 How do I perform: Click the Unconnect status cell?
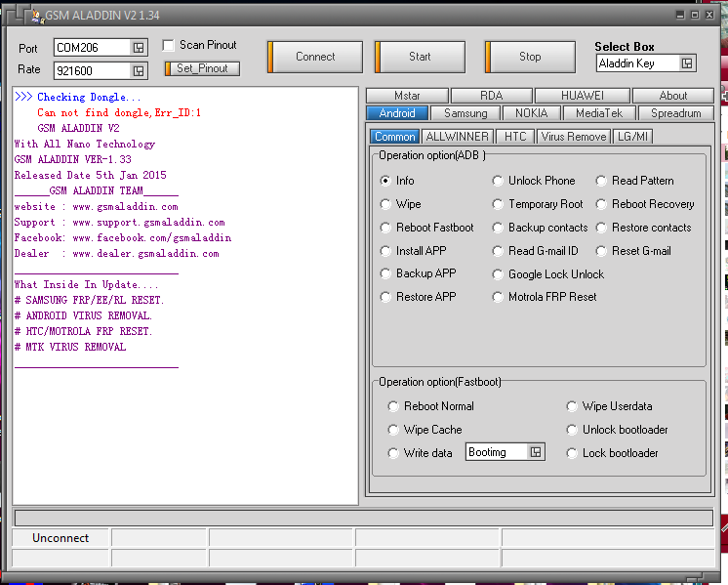(x=61, y=538)
